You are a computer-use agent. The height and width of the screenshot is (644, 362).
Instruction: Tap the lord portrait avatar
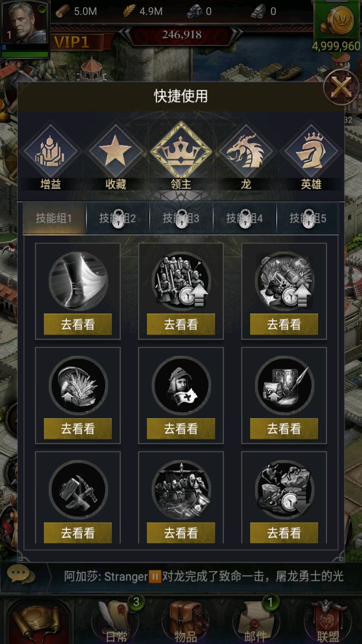25,25
